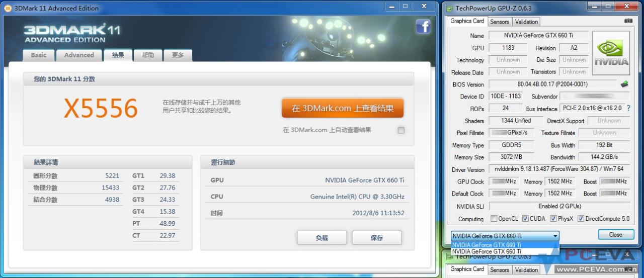Screen dimensions: 644x278
Task: Click the Driver Version field
Action: tap(559, 169)
